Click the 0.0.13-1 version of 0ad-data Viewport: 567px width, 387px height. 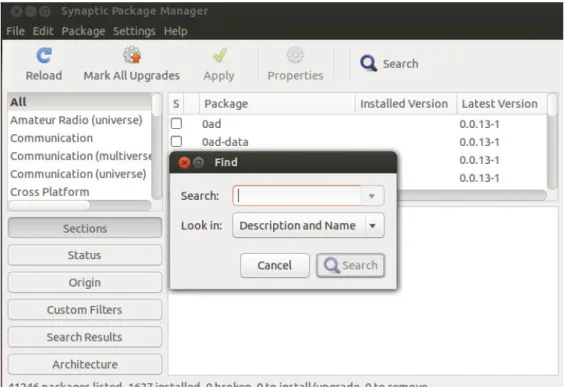tap(479, 142)
